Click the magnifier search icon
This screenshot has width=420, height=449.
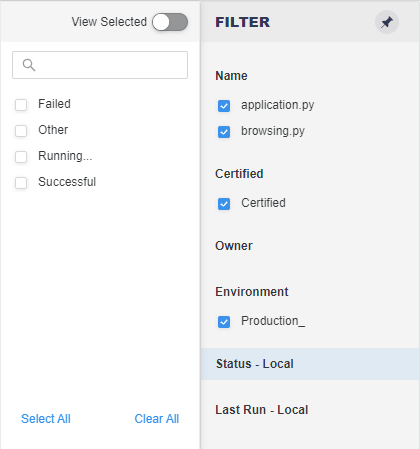(x=29, y=65)
